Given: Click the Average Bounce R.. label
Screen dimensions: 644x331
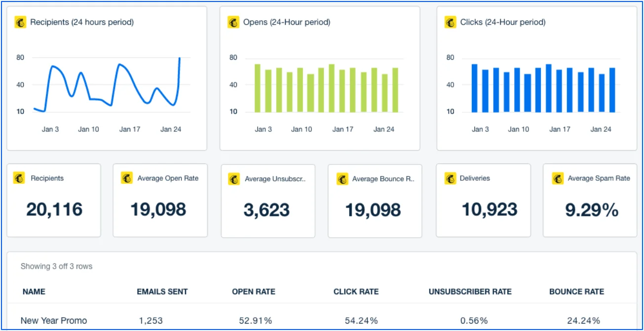Looking at the screenshot, I should (383, 179).
